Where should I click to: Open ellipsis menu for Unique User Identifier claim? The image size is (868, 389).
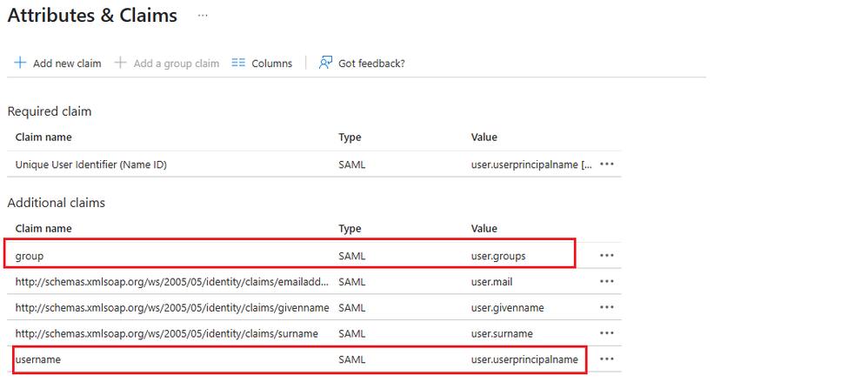(607, 164)
